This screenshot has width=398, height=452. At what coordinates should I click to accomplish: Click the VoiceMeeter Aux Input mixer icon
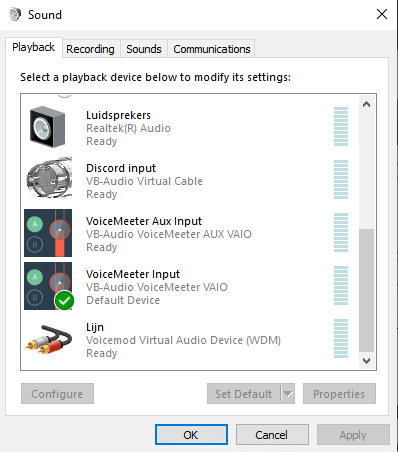[48, 233]
